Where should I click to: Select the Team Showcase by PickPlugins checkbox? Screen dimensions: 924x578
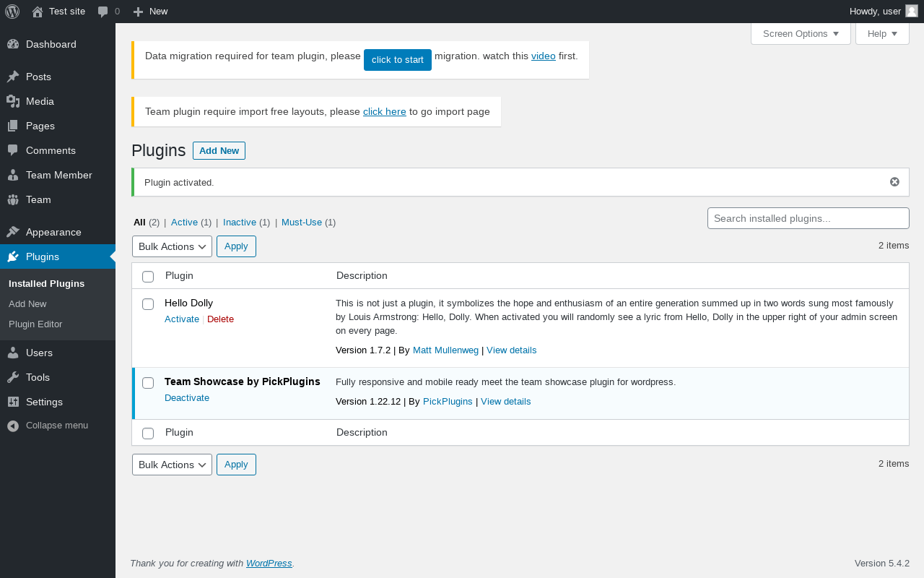148,383
